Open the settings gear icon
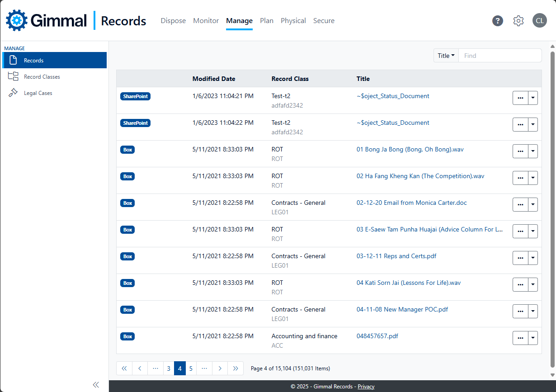The image size is (556, 392). click(518, 21)
